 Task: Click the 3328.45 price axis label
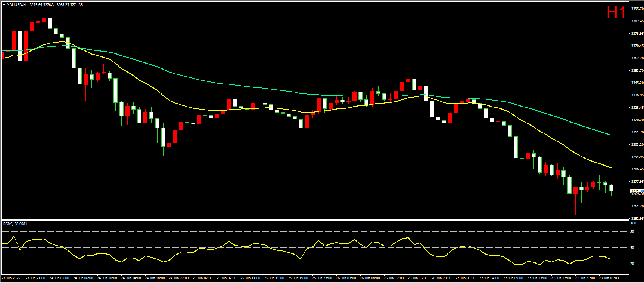[637, 107]
